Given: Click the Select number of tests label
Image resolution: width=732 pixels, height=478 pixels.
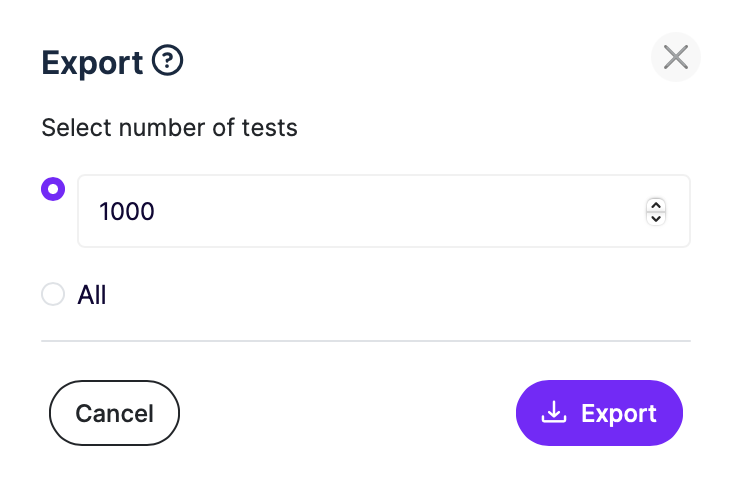Looking at the screenshot, I should pyautogui.click(x=169, y=127).
